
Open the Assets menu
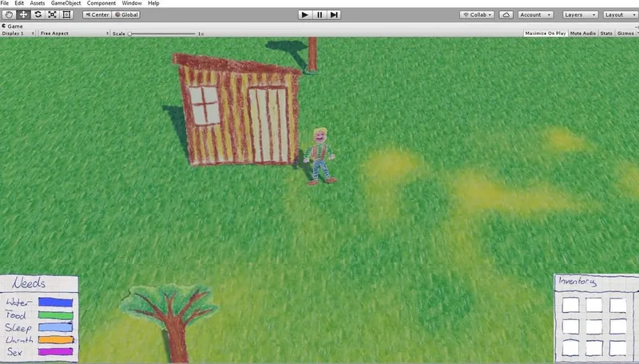[37, 3]
